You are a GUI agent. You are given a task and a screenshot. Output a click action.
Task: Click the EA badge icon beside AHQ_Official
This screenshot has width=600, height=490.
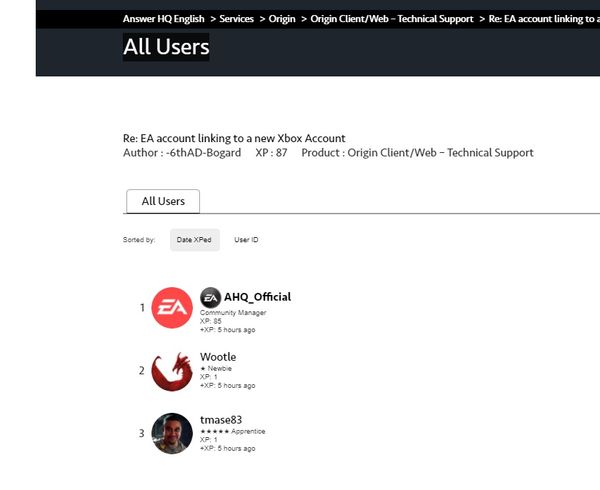(x=210, y=297)
